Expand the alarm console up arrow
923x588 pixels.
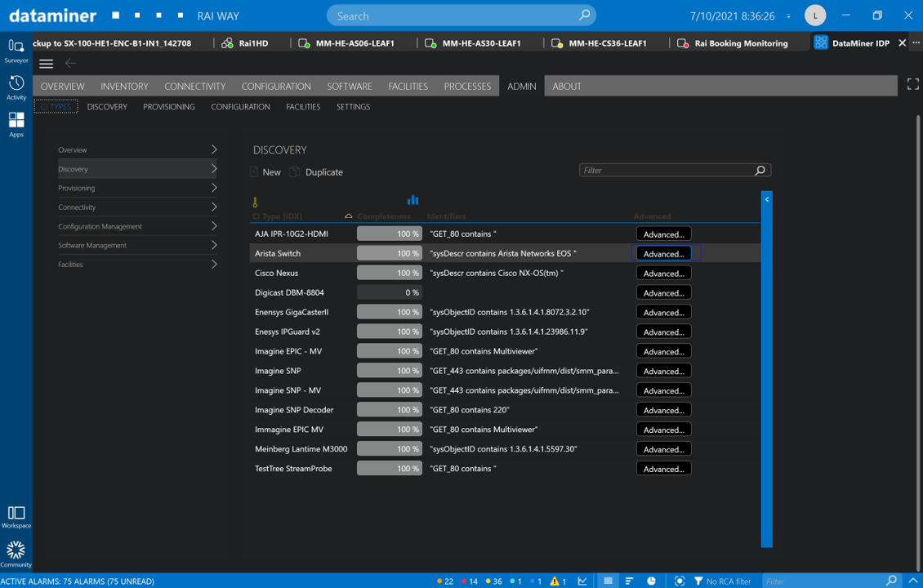point(913,581)
